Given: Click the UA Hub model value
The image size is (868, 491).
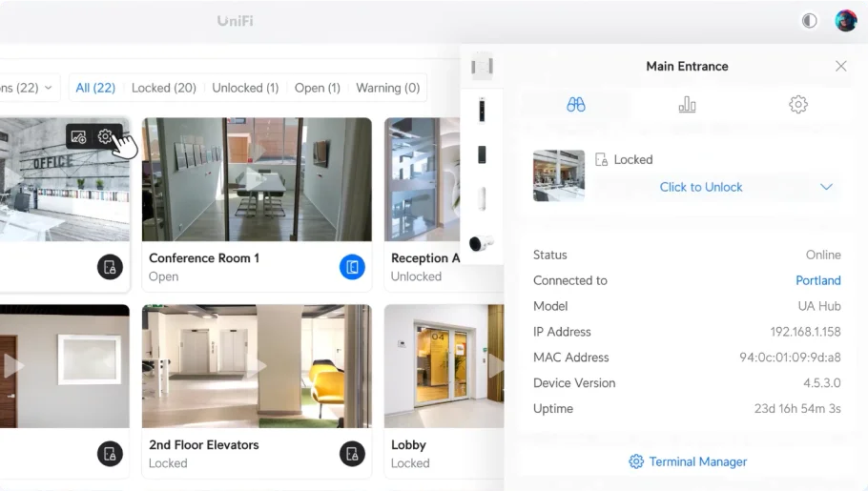Looking at the screenshot, I should [x=819, y=306].
